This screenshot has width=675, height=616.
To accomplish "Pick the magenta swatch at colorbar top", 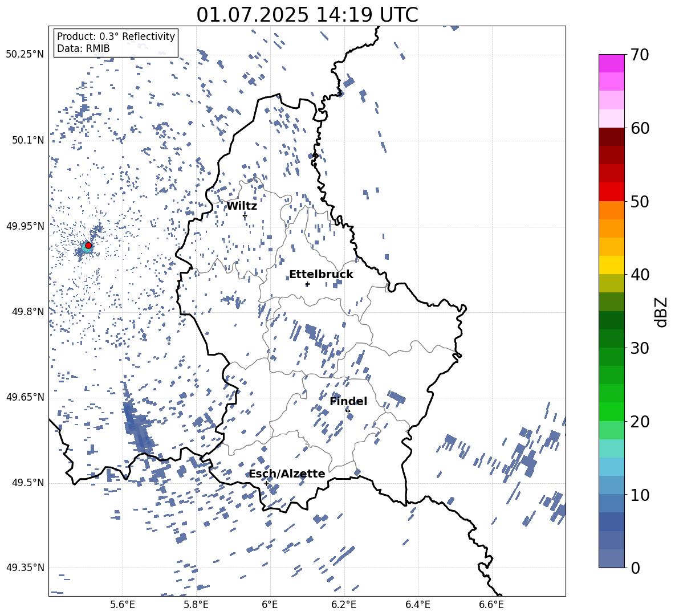I will tap(612, 63).
